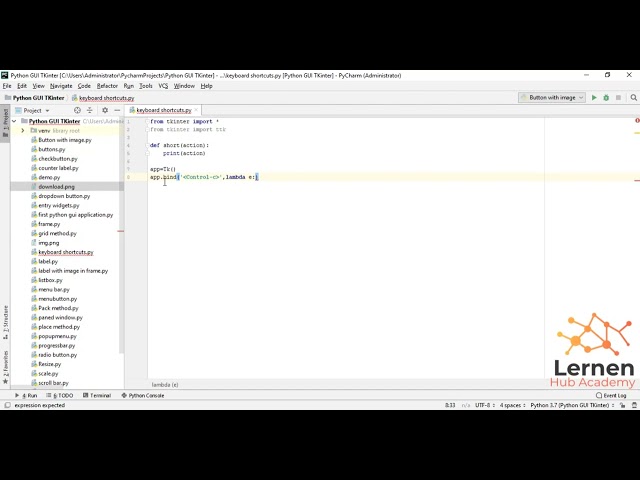
Task: Open the Run menu
Action: click(129, 86)
